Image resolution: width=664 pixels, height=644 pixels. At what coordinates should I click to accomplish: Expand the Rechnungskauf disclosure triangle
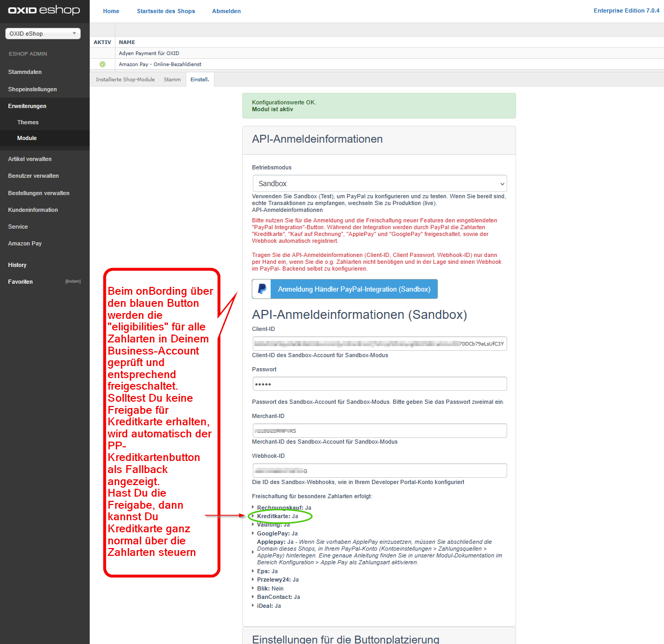coord(253,507)
